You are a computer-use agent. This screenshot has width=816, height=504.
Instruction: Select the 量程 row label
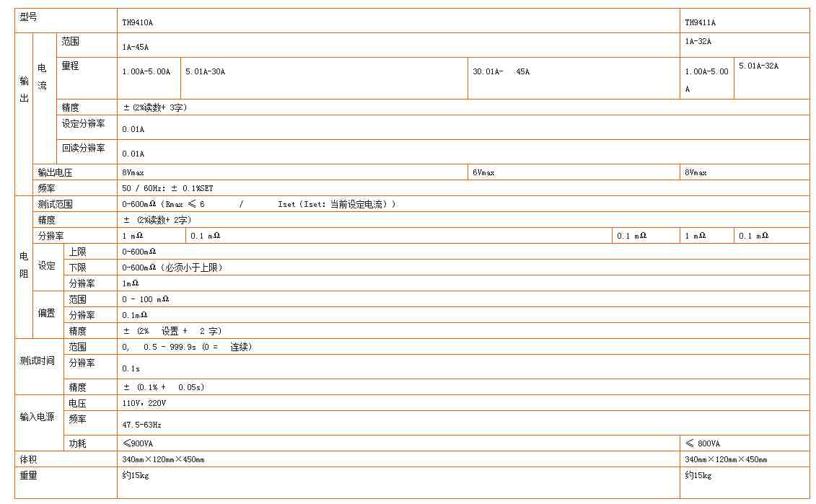point(70,66)
